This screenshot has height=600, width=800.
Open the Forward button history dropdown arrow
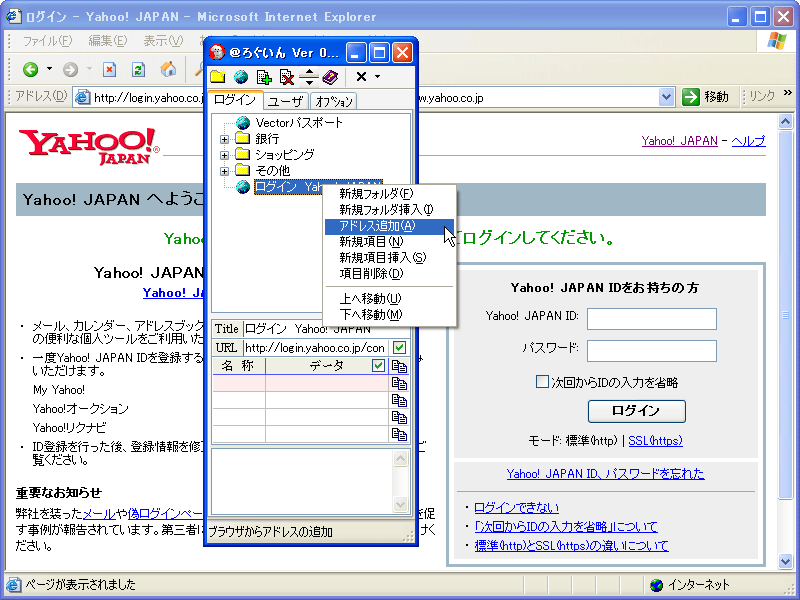pyautogui.click(x=89, y=69)
